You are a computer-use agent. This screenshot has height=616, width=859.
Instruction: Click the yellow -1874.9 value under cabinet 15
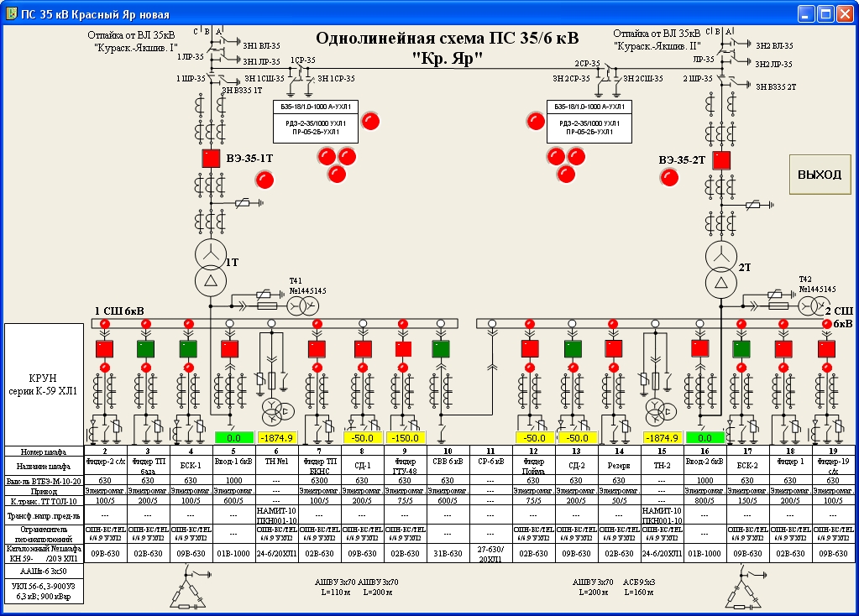pos(663,438)
